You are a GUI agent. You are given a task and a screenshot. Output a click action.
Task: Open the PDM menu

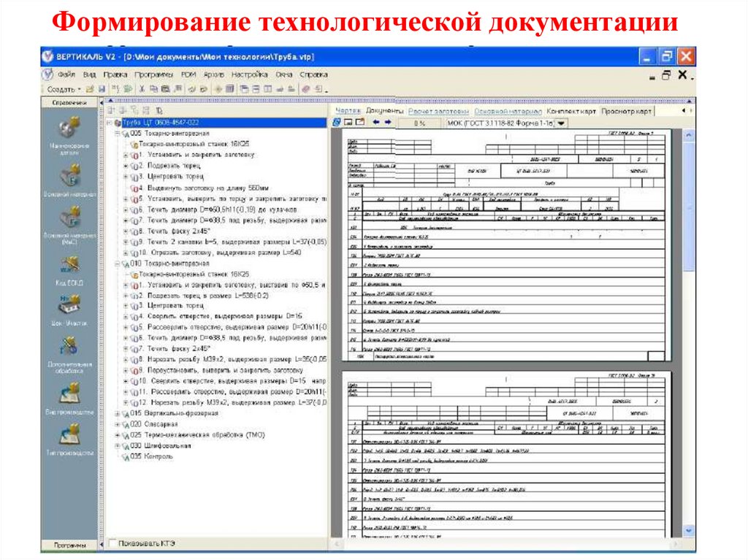point(188,74)
